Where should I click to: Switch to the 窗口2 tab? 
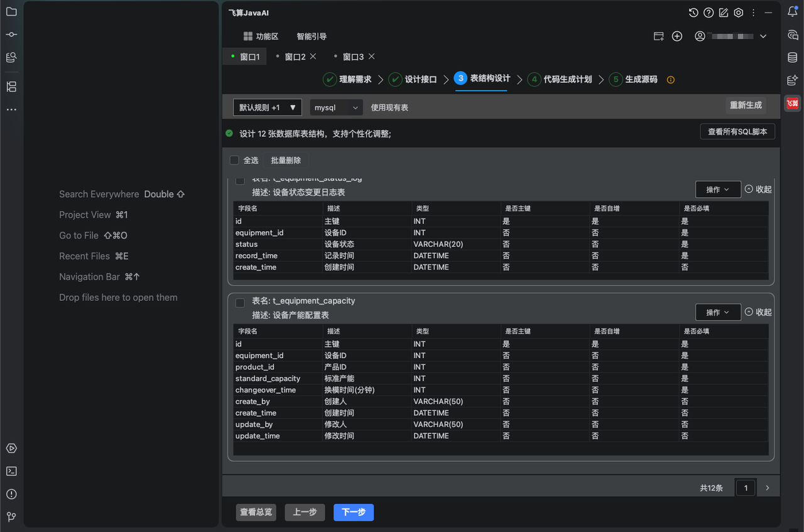click(295, 57)
